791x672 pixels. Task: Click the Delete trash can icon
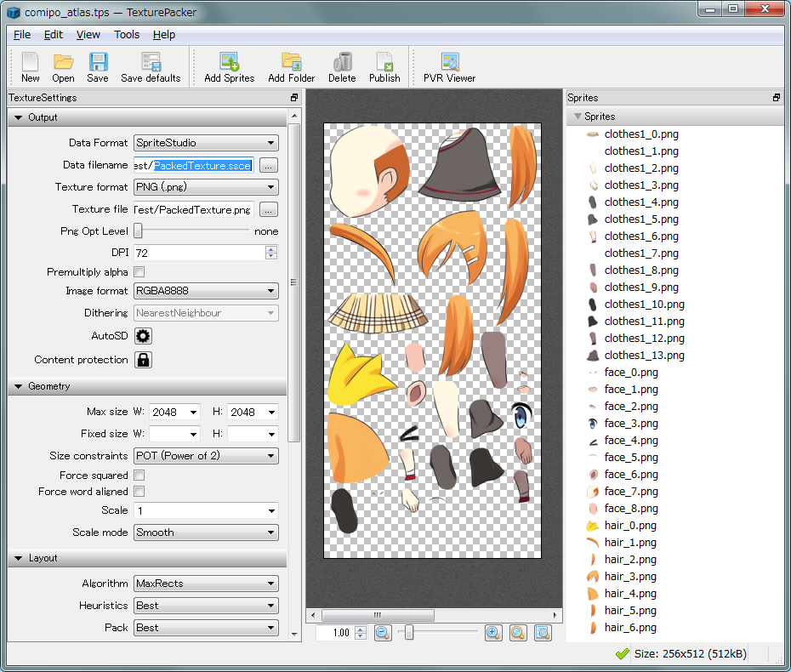342,61
